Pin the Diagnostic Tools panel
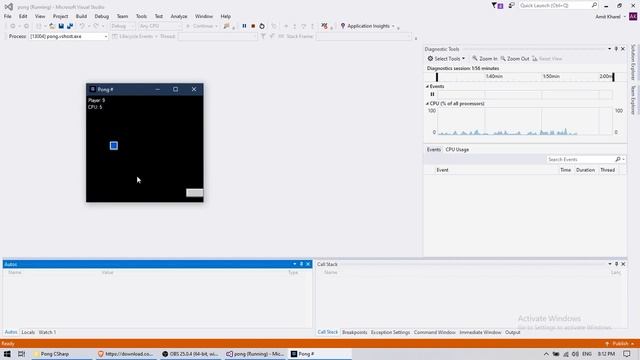The width and height of the screenshot is (640, 360). point(616,49)
